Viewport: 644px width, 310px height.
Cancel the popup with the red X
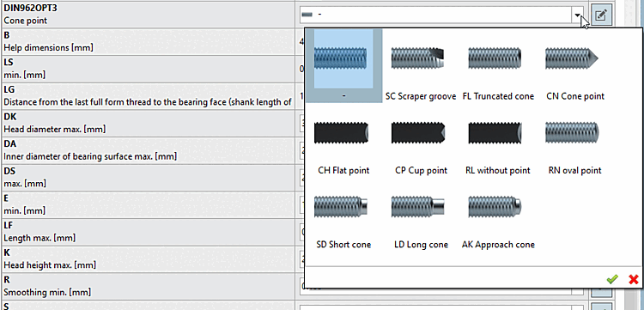(634, 280)
